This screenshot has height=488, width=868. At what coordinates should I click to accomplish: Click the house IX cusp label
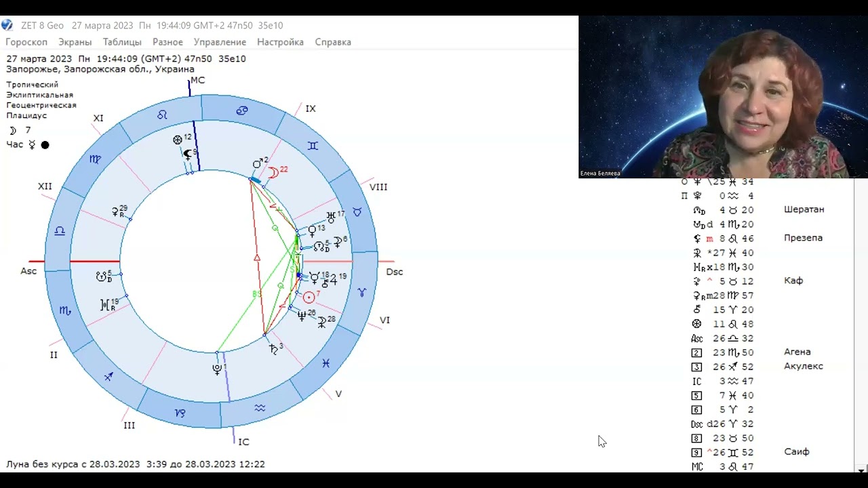(311, 108)
